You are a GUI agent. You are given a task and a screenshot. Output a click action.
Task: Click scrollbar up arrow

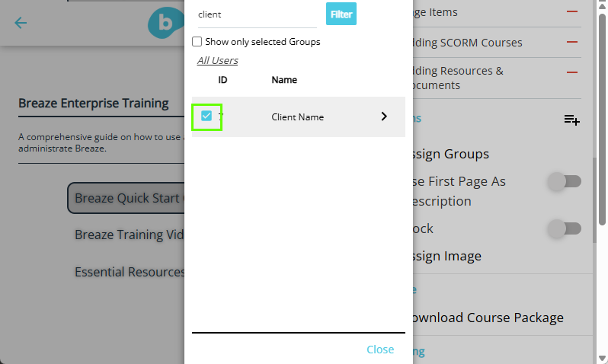click(x=602, y=5)
